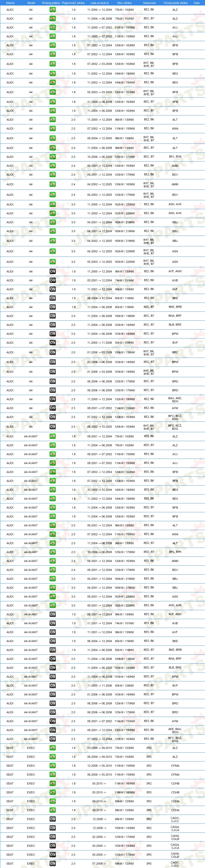Click "8H7, B6, 8HE, B7" in the A4 BRC row
Image resolution: width=205 pixels, height=868 pixels.
pyautogui.click(x=149, y=353)
